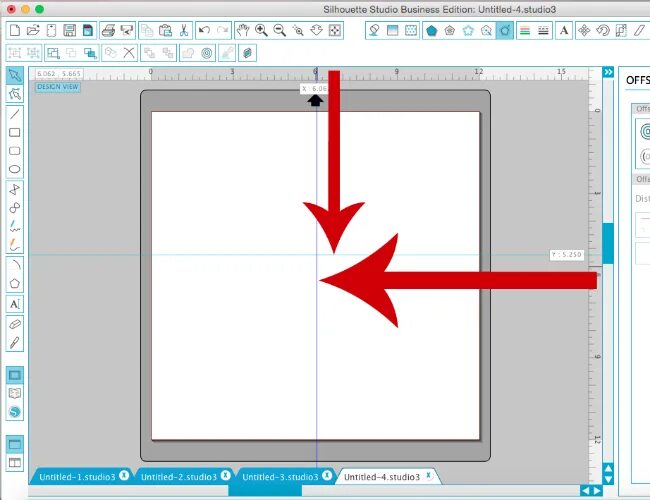Image resolution: width=650 pixels, height=500 pixels.
Task: Cut selection with scissors icon
Action: click(184, 30)
